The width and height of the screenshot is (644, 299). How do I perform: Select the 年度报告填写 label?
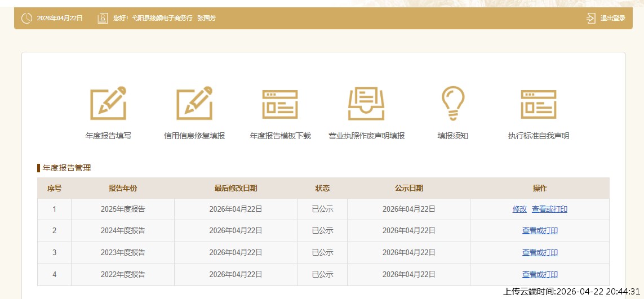pos(108,136)
